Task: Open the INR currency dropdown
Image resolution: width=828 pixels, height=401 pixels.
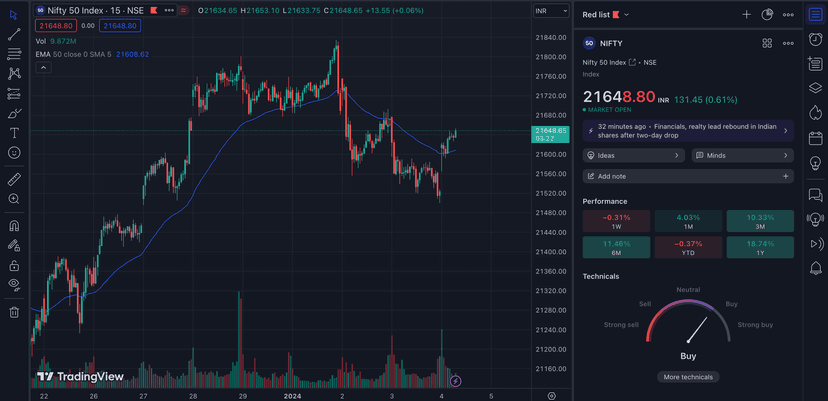Action: (547, 11)
